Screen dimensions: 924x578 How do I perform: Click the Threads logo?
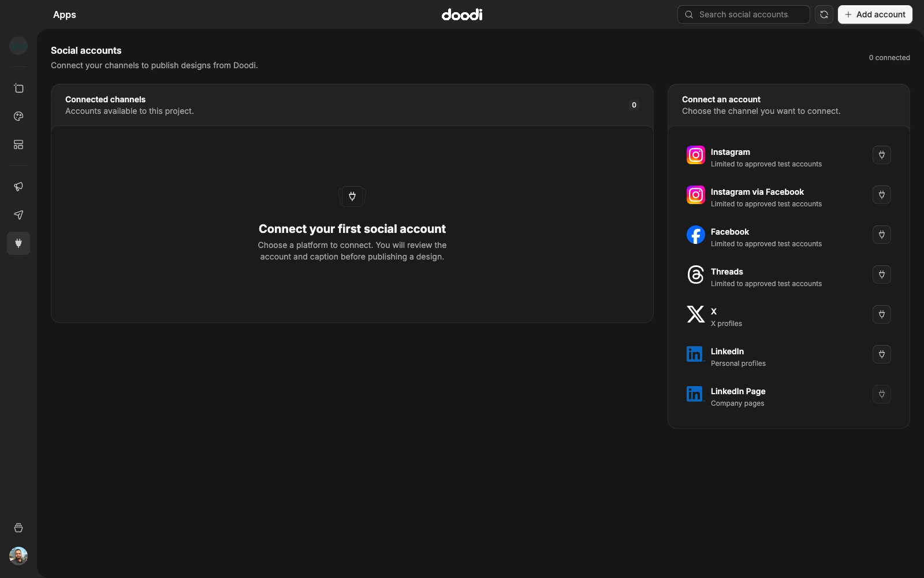point(696,275)
